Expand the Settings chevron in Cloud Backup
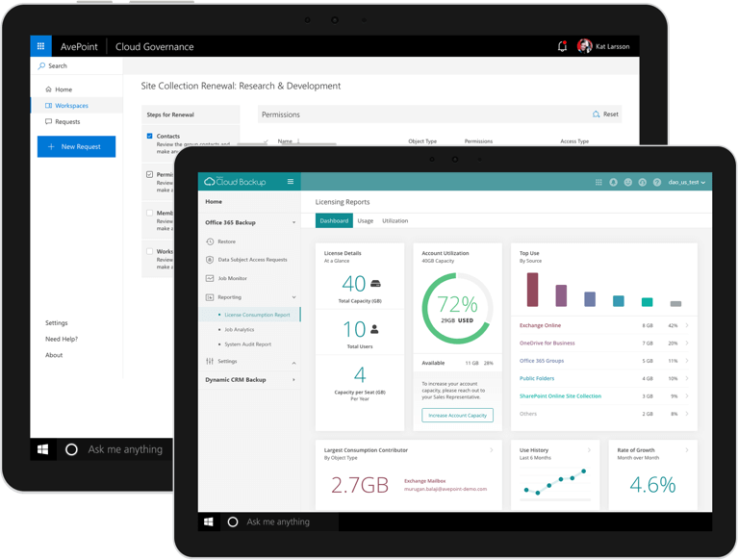Screen dimensions: 738x560 [x=293, y=363]
